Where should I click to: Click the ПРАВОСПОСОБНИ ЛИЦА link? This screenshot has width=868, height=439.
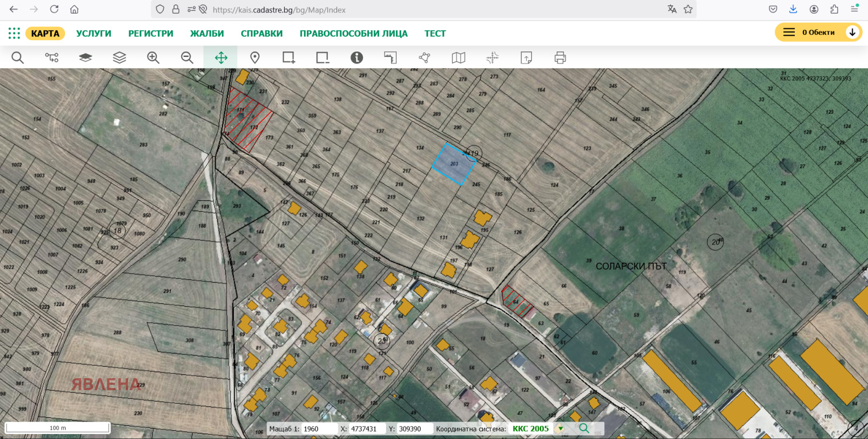[x=353, y=34]
